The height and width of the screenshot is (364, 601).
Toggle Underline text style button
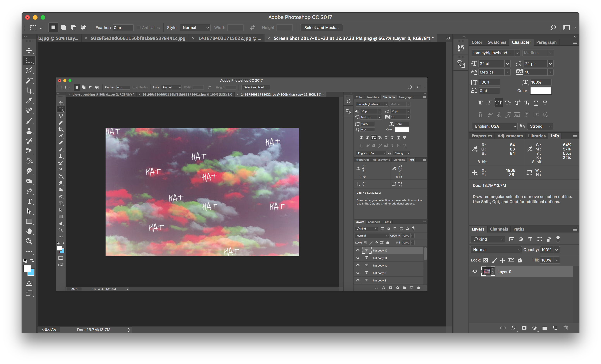tap(536, 103)
